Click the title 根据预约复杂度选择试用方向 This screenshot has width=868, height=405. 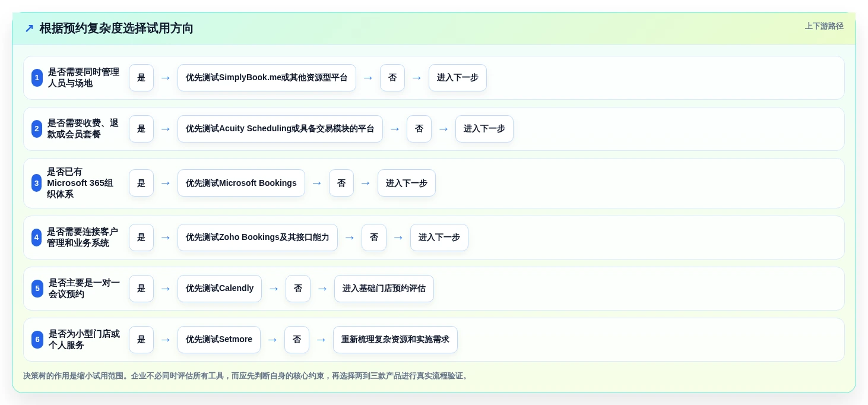[x=116, y=29]
